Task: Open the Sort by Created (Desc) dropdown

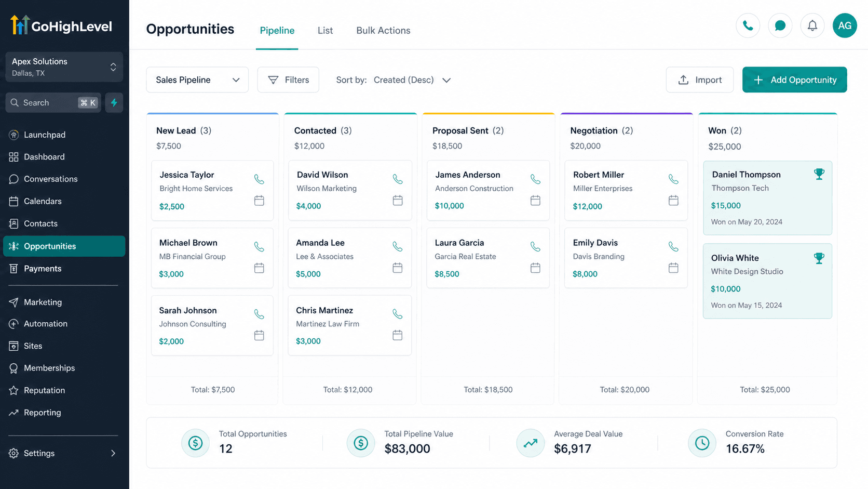Action: point(412,80)
